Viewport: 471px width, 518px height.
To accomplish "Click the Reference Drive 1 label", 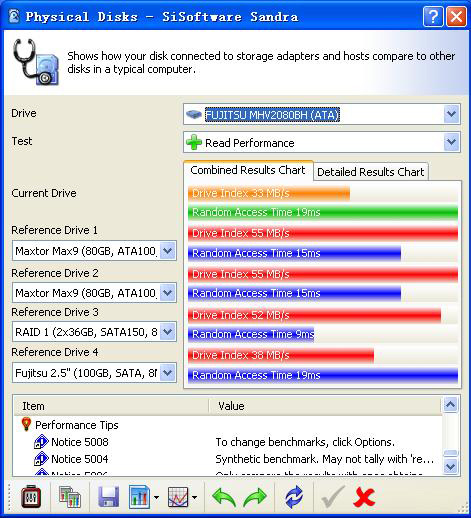I will click(x=54, y=230).
